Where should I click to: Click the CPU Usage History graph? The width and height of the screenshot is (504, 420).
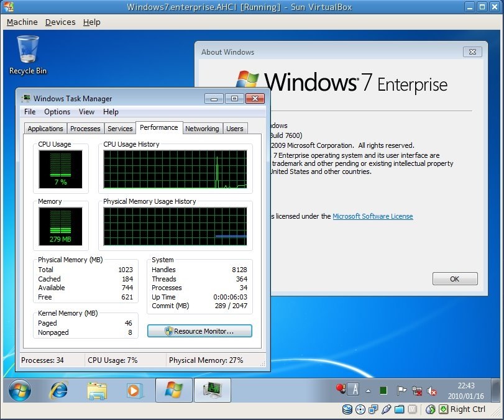(175, 170)
